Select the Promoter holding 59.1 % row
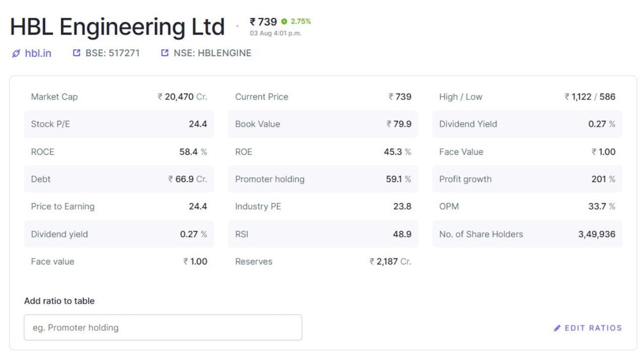The height and width of the screenshot is (362, 644). pos(323,179)
